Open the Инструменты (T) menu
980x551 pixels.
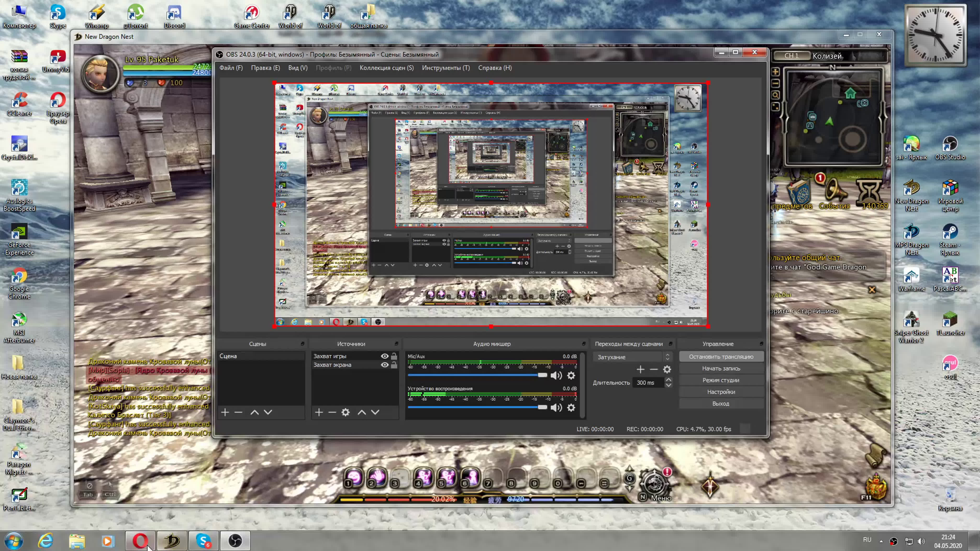[446, 68]
